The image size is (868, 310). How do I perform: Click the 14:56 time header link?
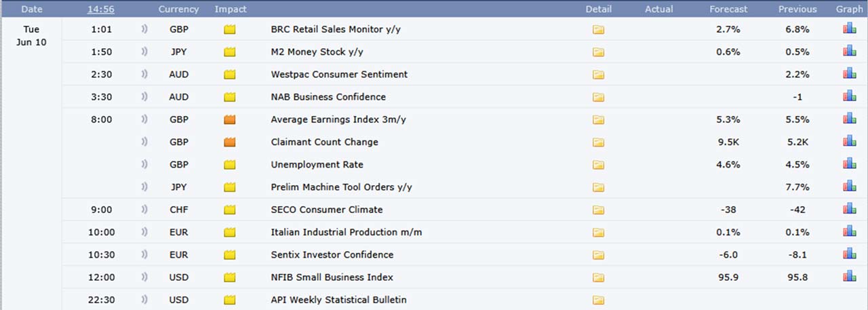101,9
